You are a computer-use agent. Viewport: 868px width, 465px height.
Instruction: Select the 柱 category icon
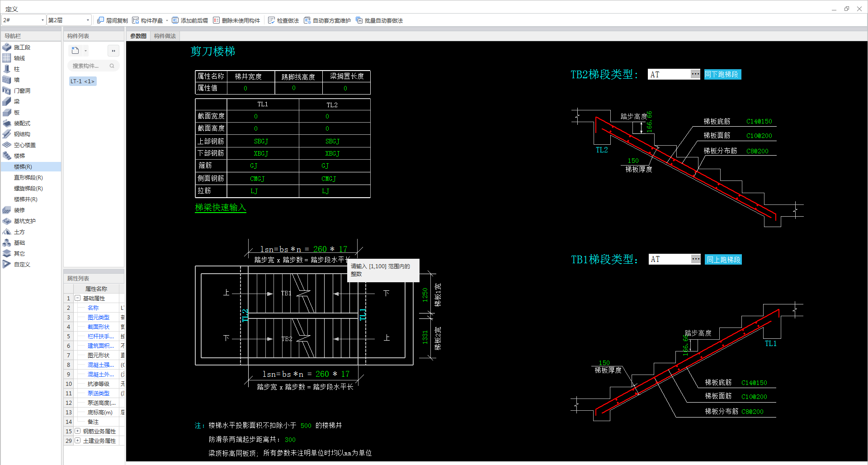(7, 69)
